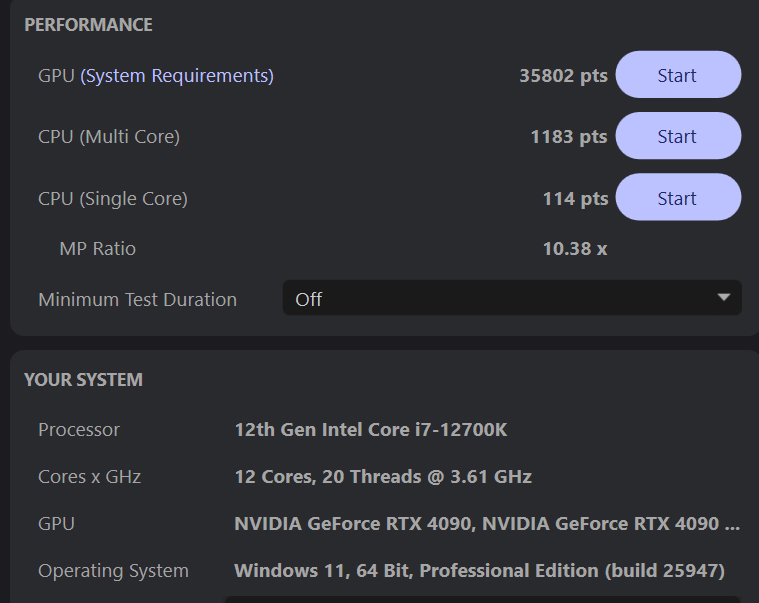Start the CPU Single Core test
The width and height of the screenshot is (759, 603).
click(x=677, y=198)
